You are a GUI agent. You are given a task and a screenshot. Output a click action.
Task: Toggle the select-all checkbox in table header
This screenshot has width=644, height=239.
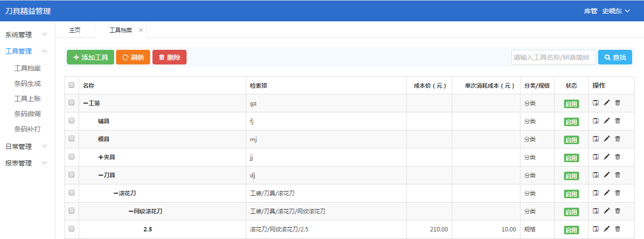pos(72,85)
